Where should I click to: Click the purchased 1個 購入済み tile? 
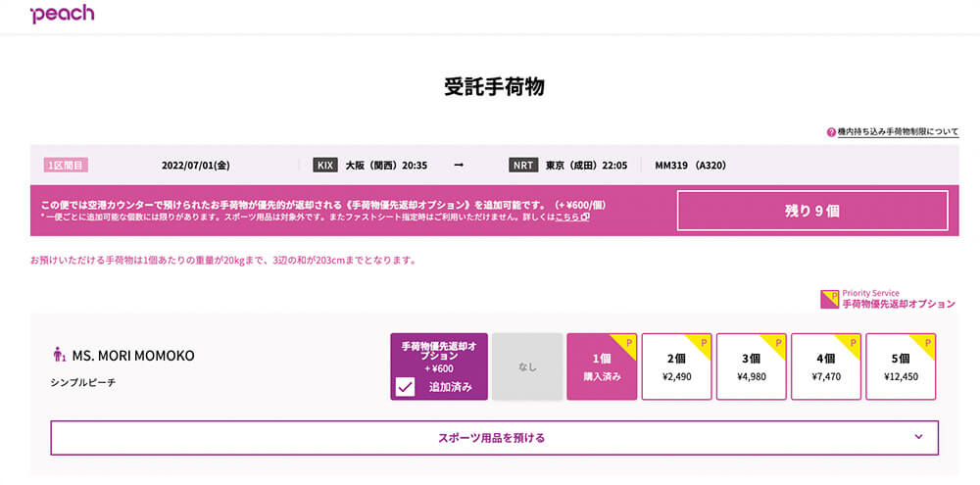pyautogui.click(x=602, y=366)
